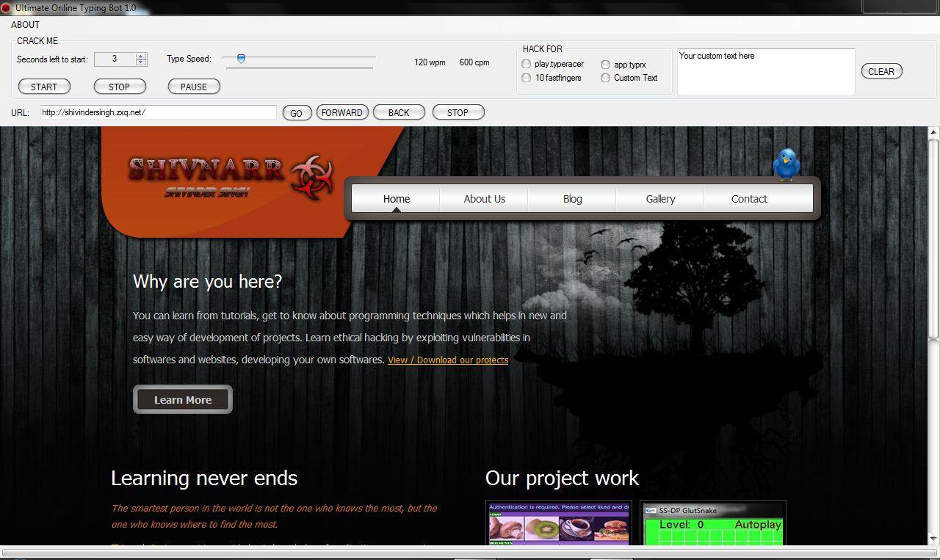
Task: Decrease seconds left to start value
Action: pyautogui.click(x=141, y=62)
